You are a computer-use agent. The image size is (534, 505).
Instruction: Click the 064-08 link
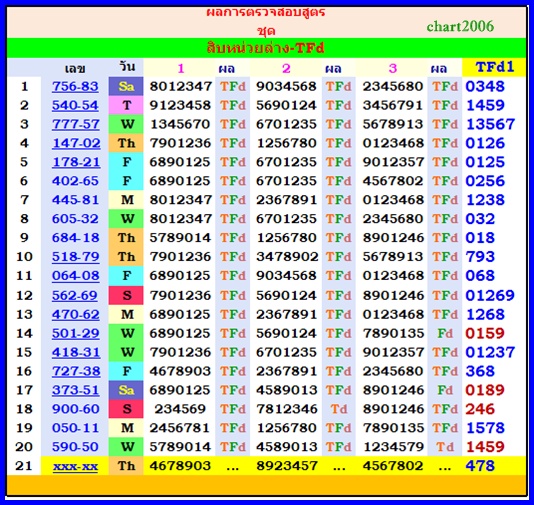[x=76, y=275]
